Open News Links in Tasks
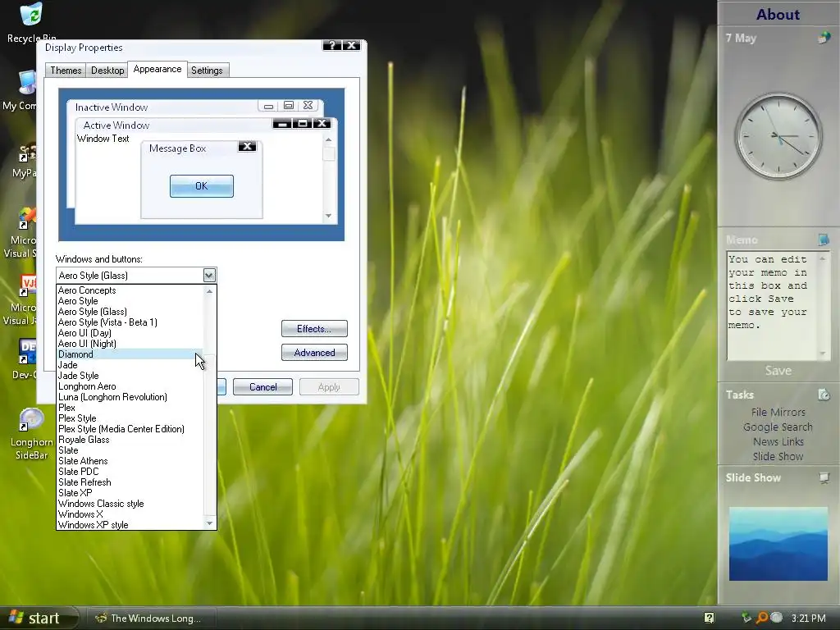Screen dimensions: 840x630 778,441
